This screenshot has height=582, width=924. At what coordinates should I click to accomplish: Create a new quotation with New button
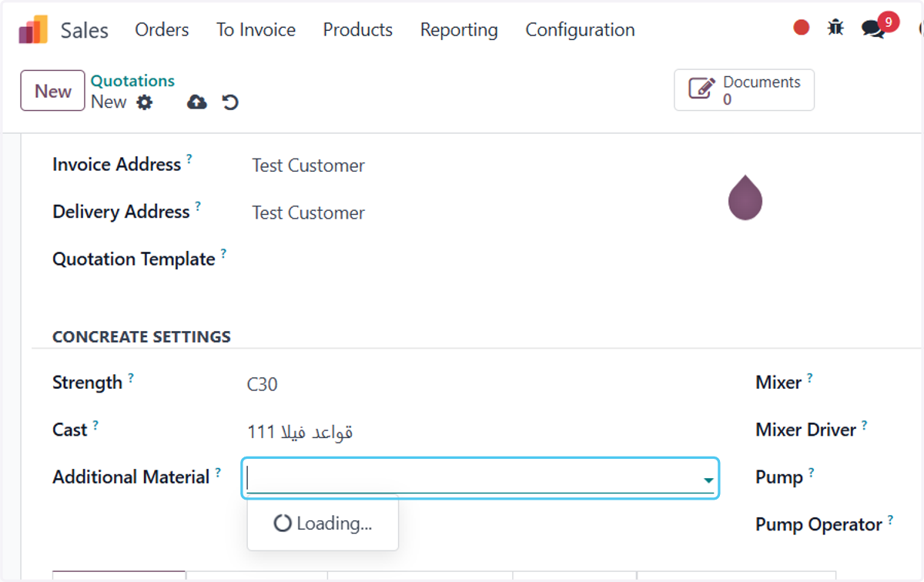point(52,91)
